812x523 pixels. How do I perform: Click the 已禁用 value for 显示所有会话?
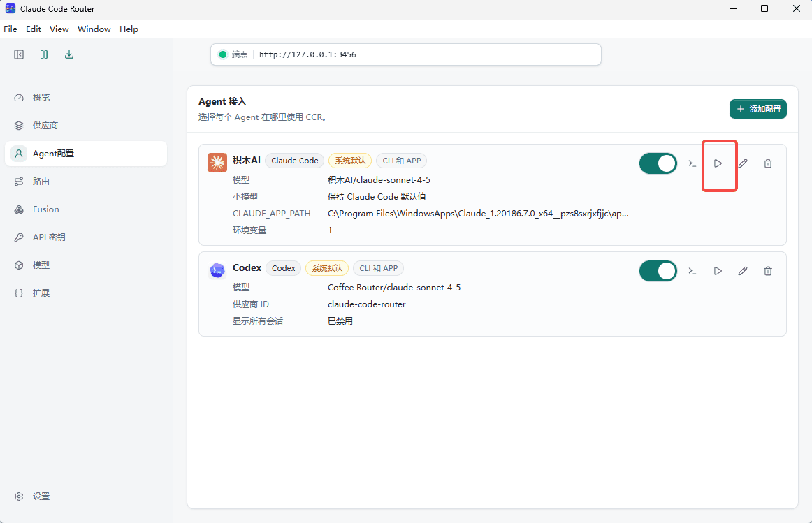(x=340, y=321)
